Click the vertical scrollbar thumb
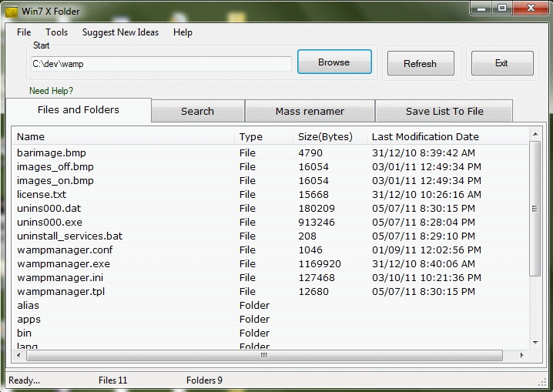Image resolution: width=553 pixels, height=392 pixels. pos(535,209)
